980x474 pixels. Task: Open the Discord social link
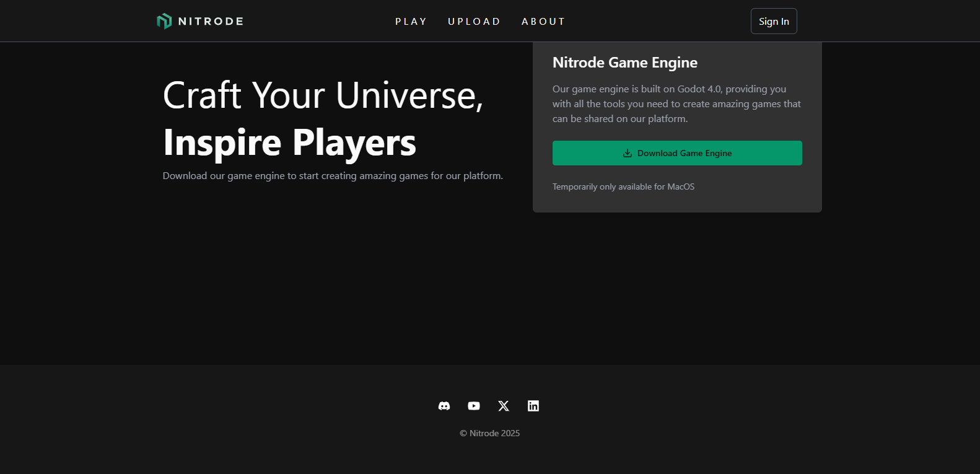[x=444, y=406]
